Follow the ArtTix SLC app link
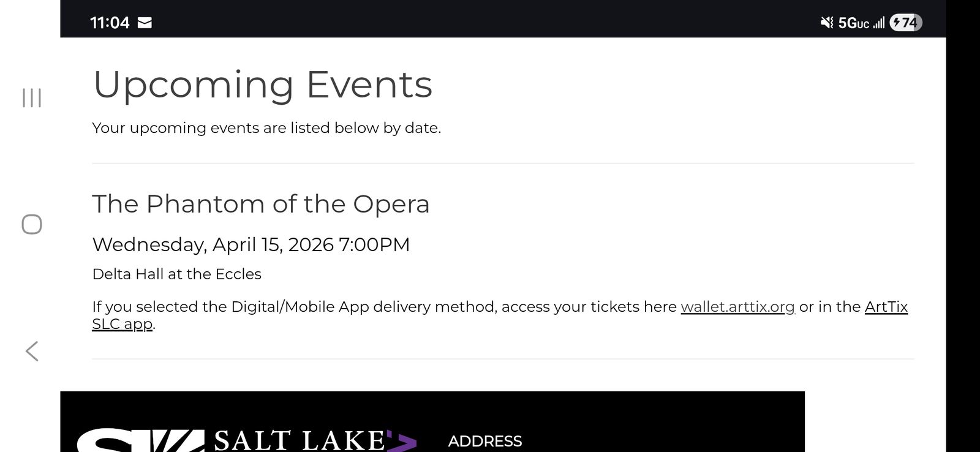This screenshot has height=452, width=980. click(886, 307)
